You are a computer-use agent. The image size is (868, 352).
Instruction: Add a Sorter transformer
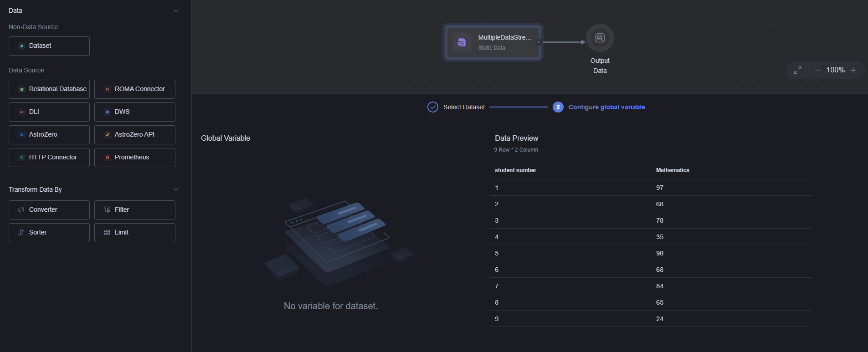(49, 233)
